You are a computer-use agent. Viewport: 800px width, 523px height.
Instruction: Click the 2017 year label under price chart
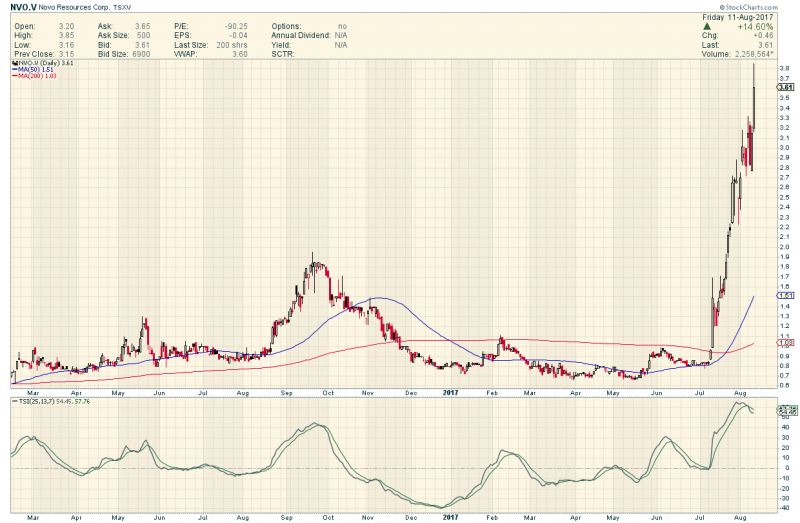[451, 393]
